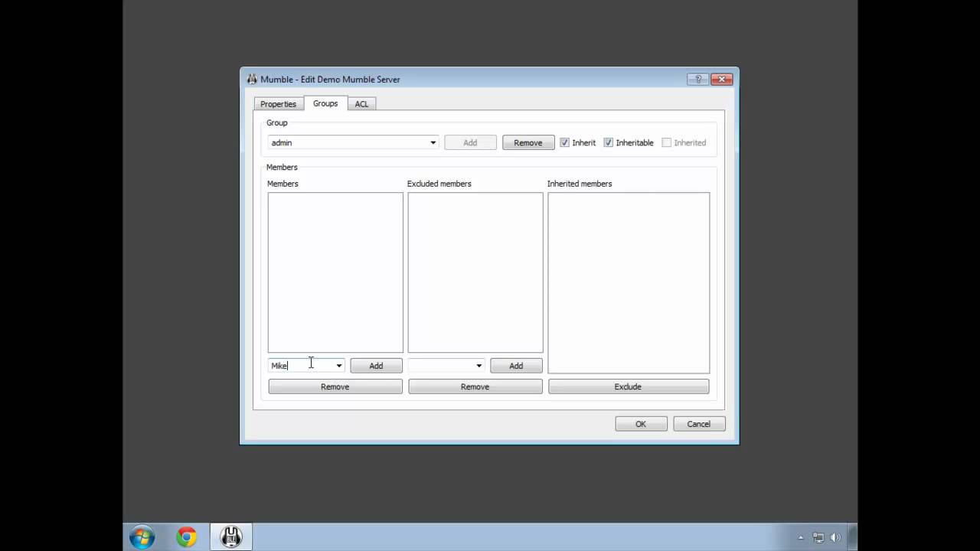This screenshot has width=980, height=551.
Task: Close the Edit Demo Mumble Server dialog
Action: coord(722,79)
